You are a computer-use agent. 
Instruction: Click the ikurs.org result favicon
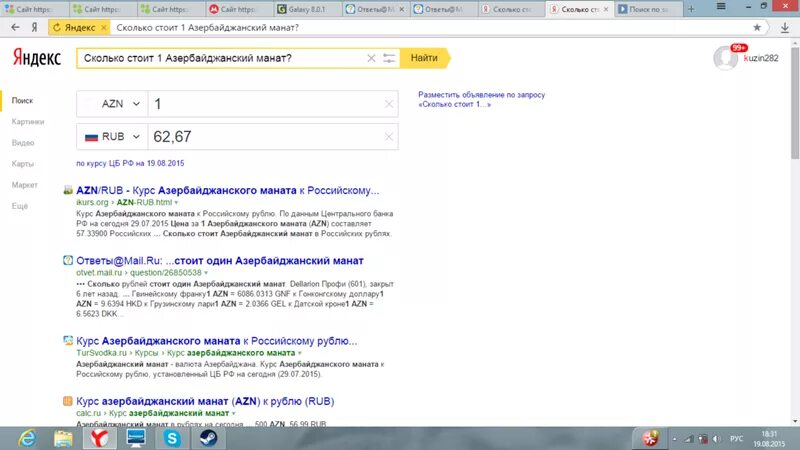68,190
